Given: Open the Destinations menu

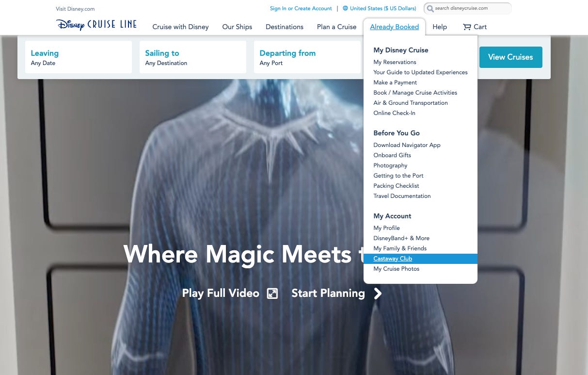Looking at the screenshot, I should point(285,27).
